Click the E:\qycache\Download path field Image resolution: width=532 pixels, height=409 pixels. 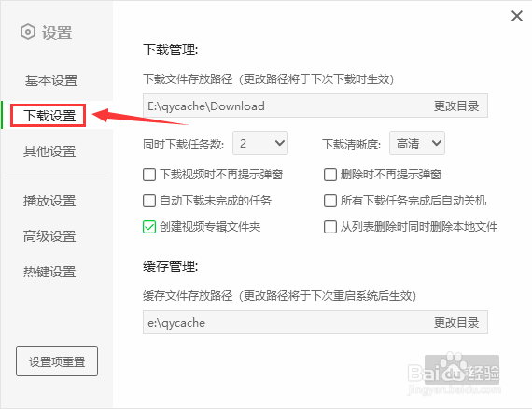(285, 106)
